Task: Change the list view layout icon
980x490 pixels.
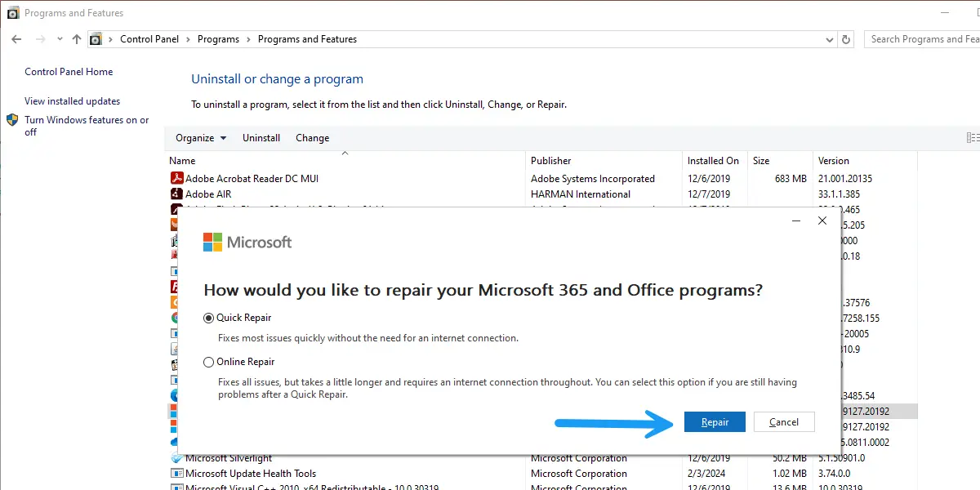Action: coord(973,138)
